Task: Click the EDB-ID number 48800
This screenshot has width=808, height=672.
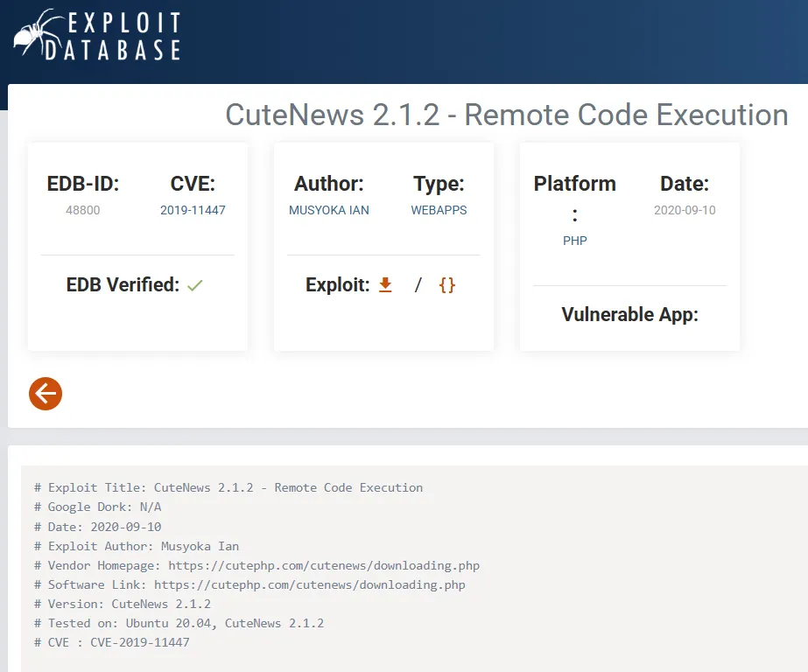Action: pyautogui.click(x=83, y=210)
